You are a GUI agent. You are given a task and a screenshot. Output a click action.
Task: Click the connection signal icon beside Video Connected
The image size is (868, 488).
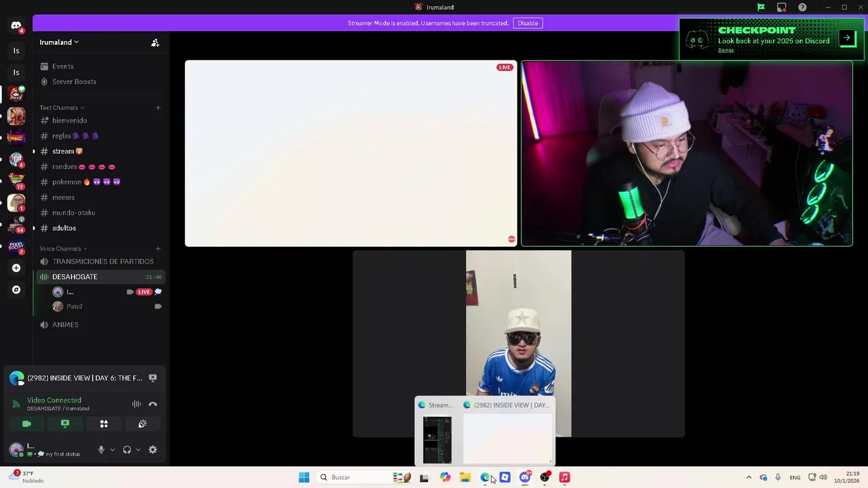click(16, 404)
